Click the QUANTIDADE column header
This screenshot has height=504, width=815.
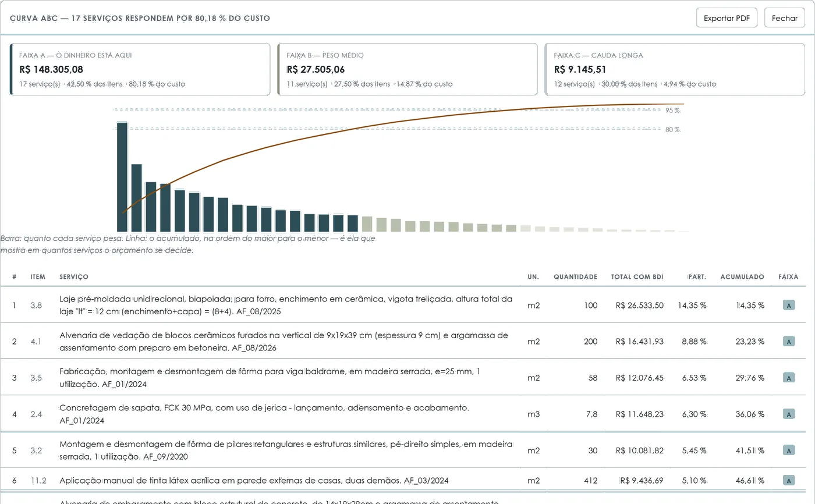575,277
